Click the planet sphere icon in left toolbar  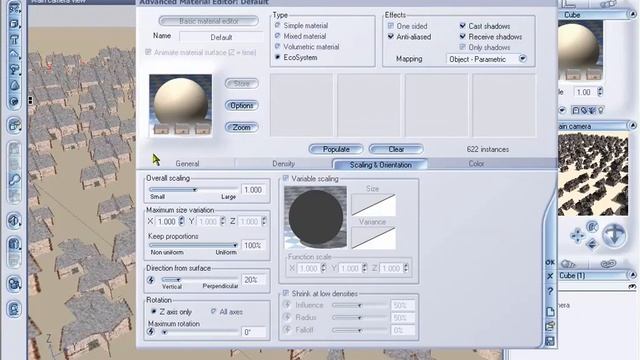14,101
